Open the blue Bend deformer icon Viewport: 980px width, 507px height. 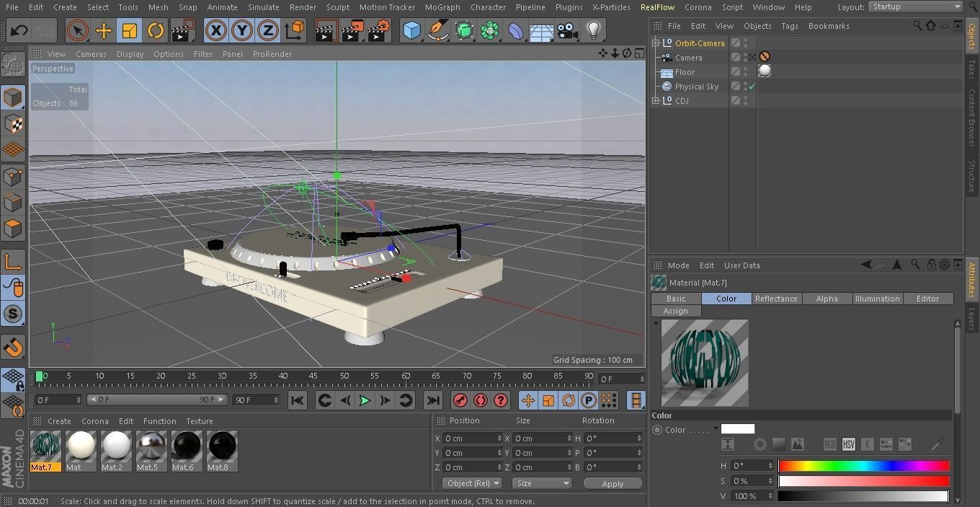(x=516, y=31)
